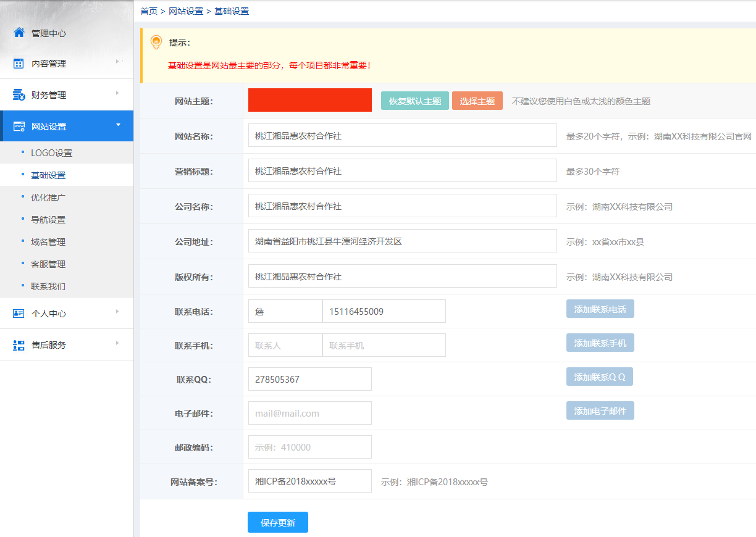Open the LOGO设置 submenu item
Image resolution: width=756 pixels, height=537 pixels.
coord(51,153)
